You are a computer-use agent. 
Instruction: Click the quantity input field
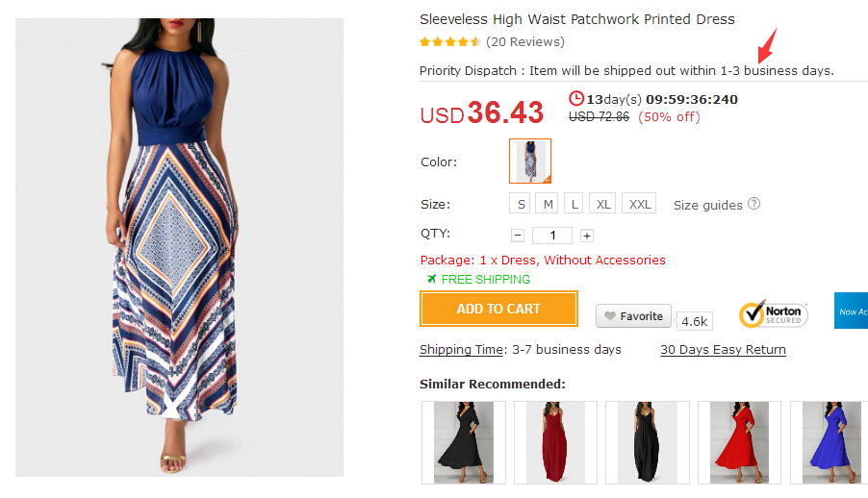pyautogui.click(x=552, y=236)
